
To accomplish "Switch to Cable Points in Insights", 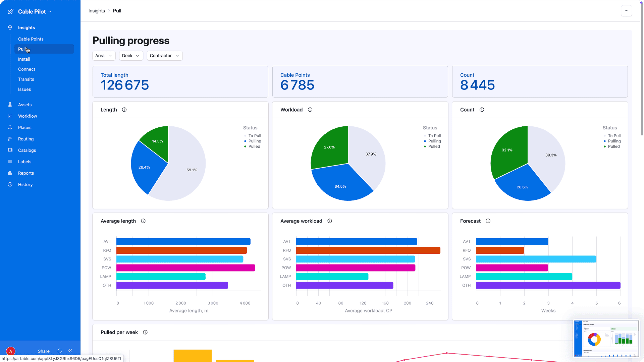I will [31, 39].
